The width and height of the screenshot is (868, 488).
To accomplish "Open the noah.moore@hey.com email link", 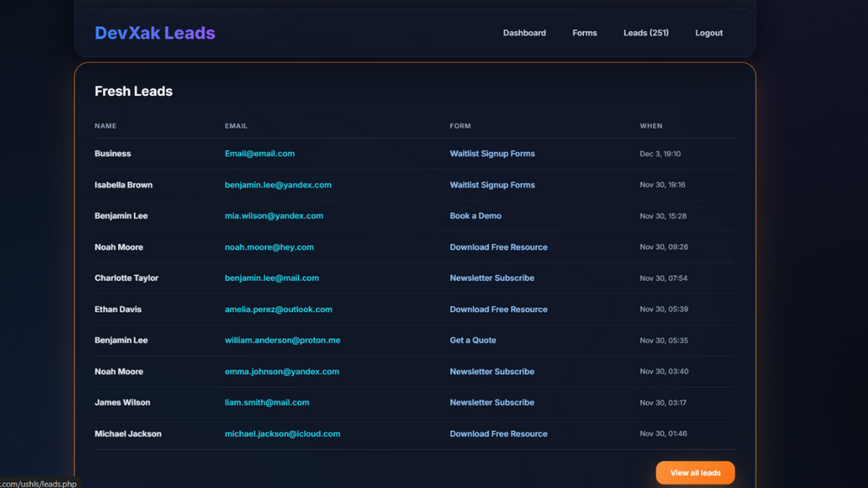I will (x=269, y=247).
